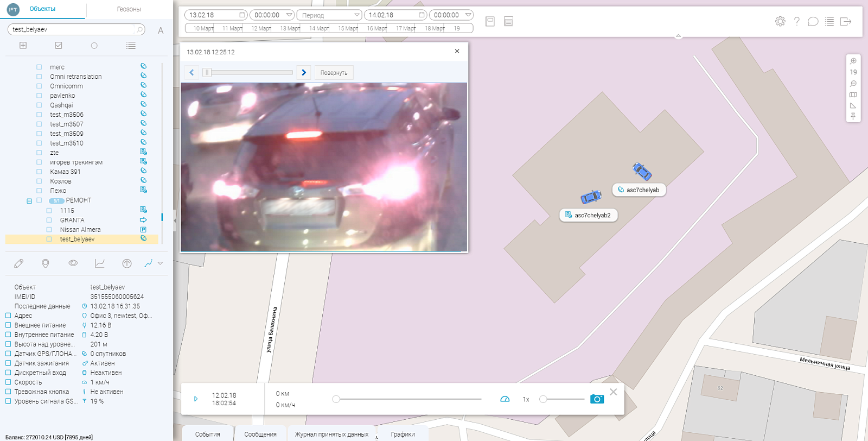Viewport: 868px width, 441px height.
Task: Open the Период dropdown
Action: pyautogui.click(x=329, y=15)
